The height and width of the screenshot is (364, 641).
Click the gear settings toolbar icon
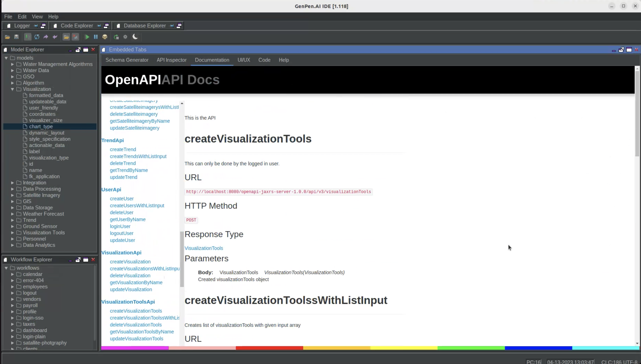click(125, 37)
